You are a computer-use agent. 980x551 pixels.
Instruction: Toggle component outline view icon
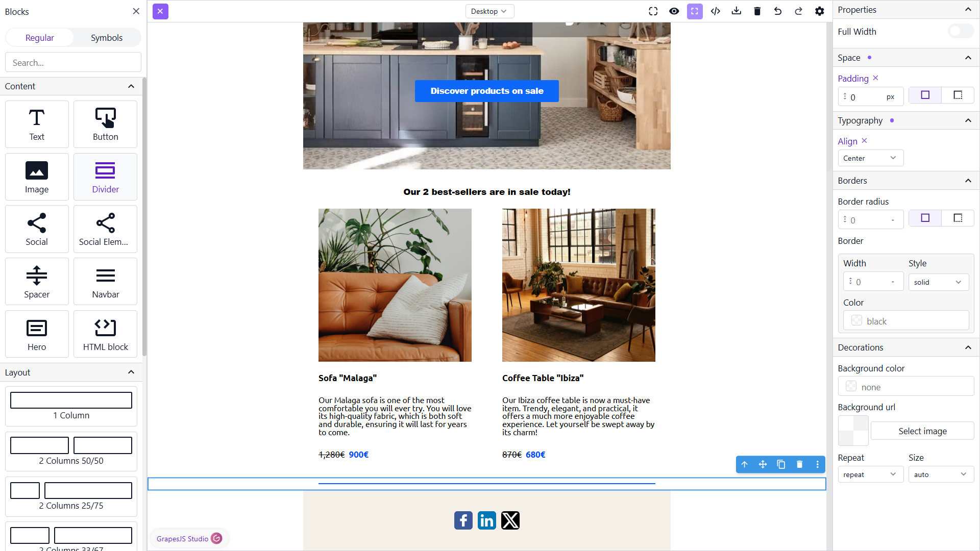click(x=695, y=11)
